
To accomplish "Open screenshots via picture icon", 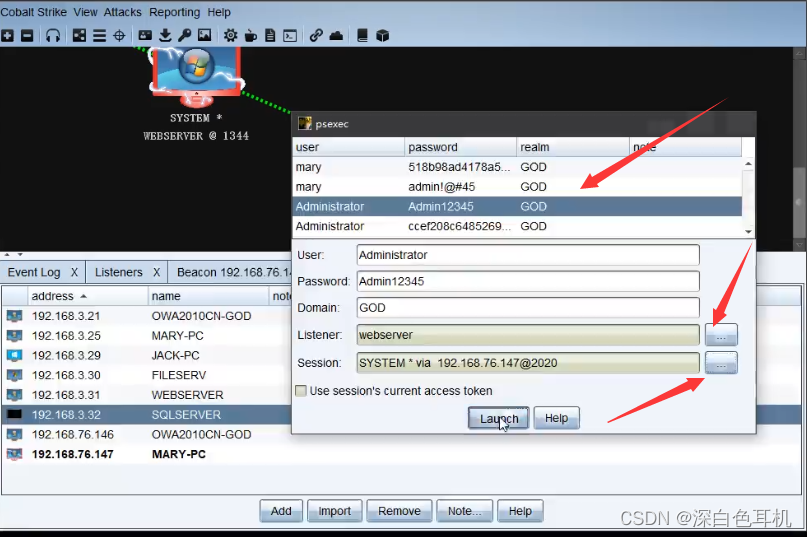I will click(205, 36).
